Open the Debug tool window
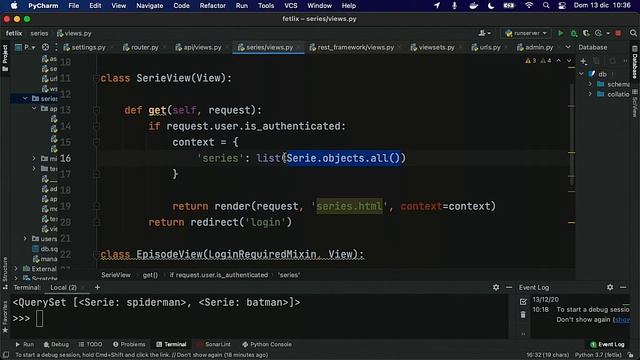The image size is (640, 360). tap(56, 344)
